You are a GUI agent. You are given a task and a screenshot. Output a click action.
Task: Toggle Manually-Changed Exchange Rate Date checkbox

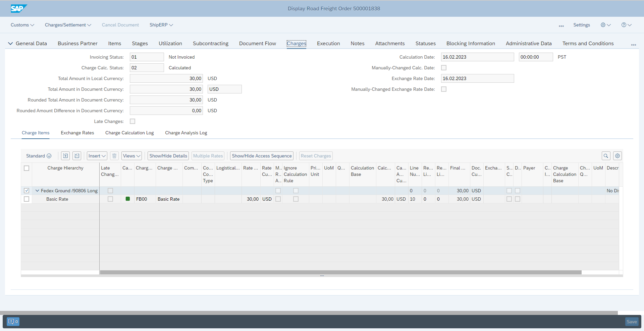point(444,89)
